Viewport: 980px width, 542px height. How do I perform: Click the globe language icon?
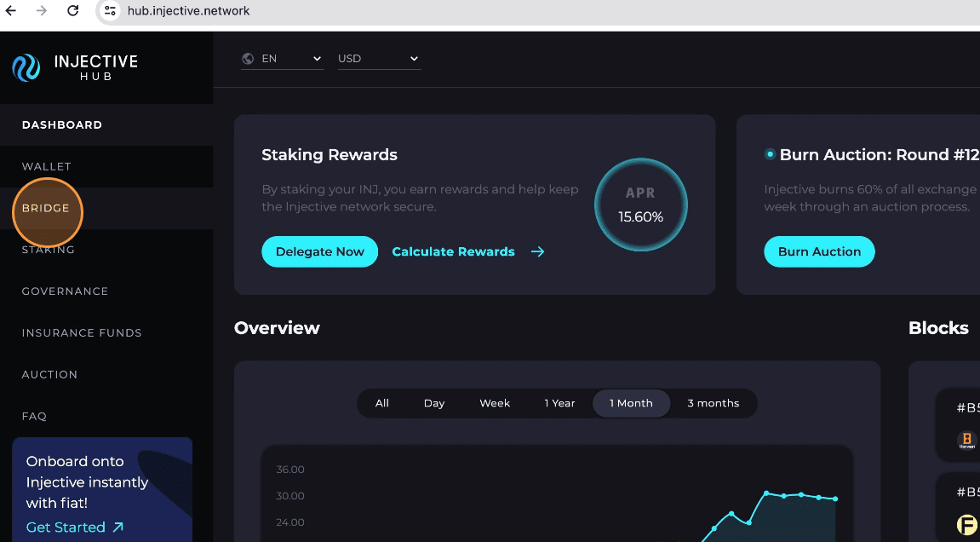248,58
